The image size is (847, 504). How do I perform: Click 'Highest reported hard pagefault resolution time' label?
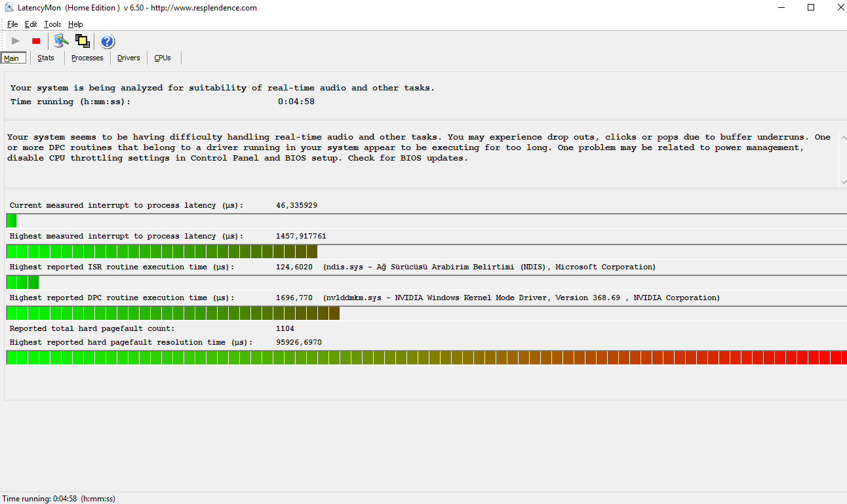point(131,342)
